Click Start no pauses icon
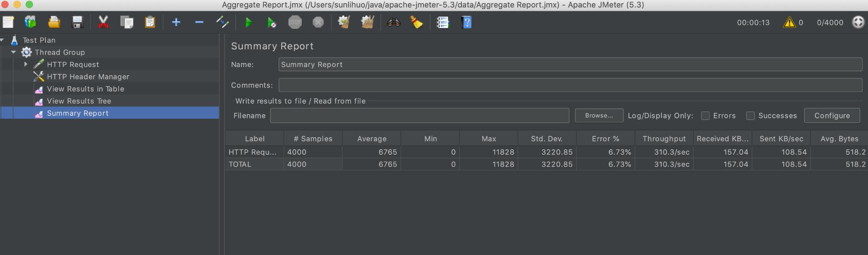 click(x=271, y=22)
